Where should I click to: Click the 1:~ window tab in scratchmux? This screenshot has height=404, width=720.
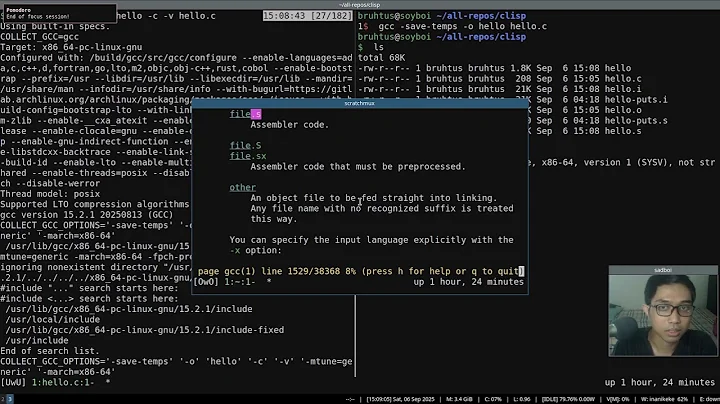point(240,282)
